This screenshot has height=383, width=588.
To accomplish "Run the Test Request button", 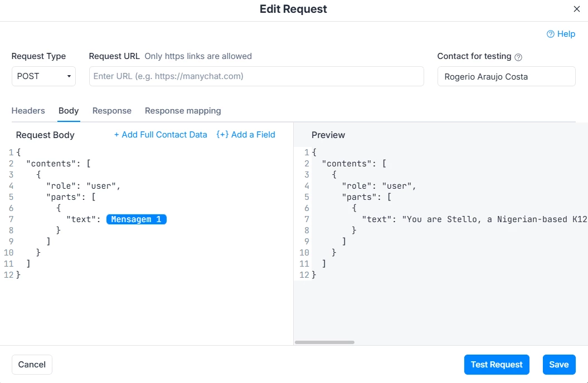I will (x=497, y=365).
